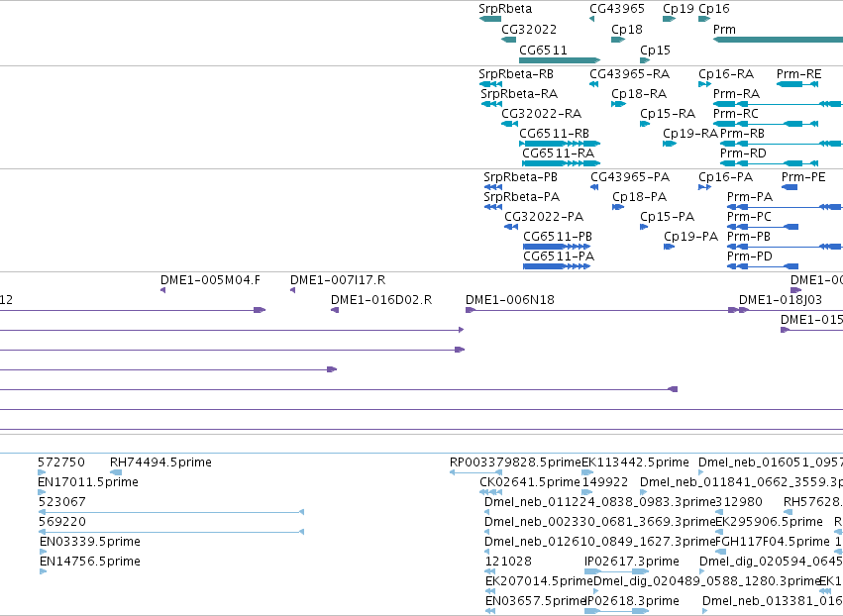Select EST RP003379828.5prime
The image size is (843, 616).
[475, 472]
